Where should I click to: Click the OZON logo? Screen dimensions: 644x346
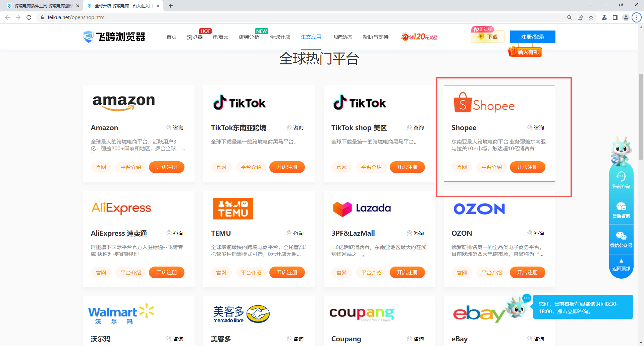coord(479,209)
